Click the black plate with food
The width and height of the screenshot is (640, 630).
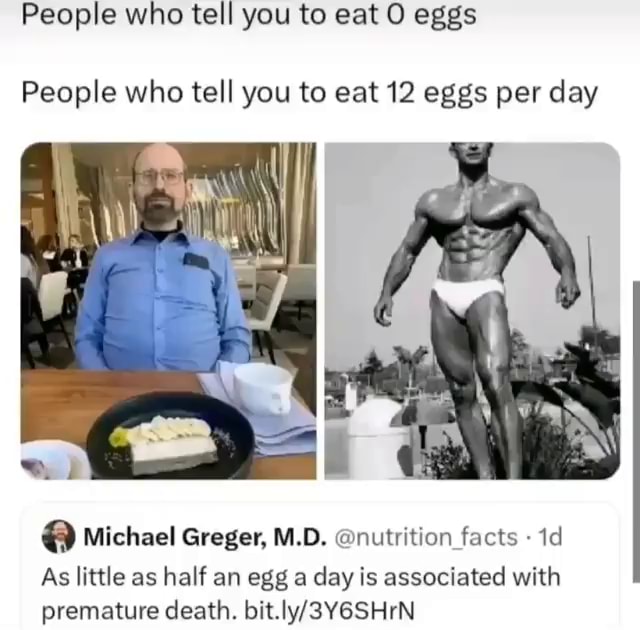point(171,435)
